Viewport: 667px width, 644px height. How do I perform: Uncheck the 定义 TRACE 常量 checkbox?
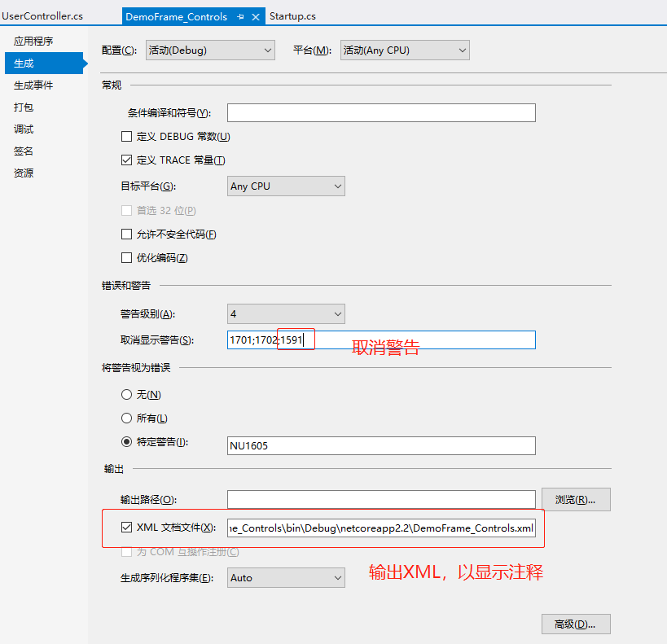[x=126, y=160]
